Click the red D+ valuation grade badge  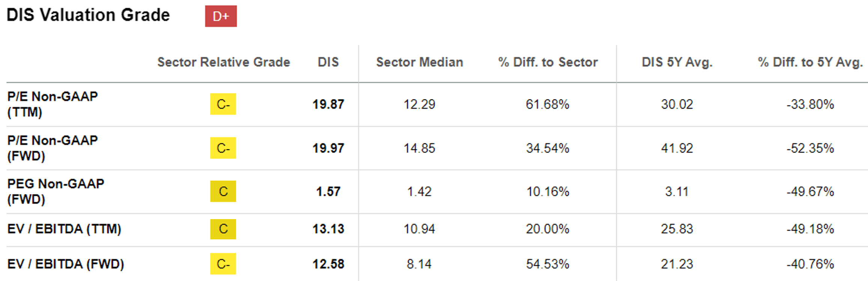coord(221,16)
